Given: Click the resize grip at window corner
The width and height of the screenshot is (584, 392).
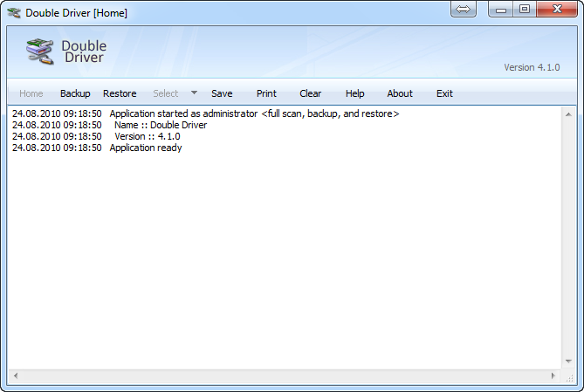Looking at the screenshot, I should (x=570, y=379).
